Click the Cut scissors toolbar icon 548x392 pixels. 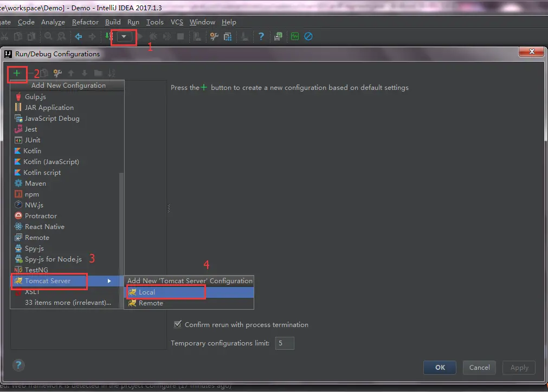tap(4, 36)
